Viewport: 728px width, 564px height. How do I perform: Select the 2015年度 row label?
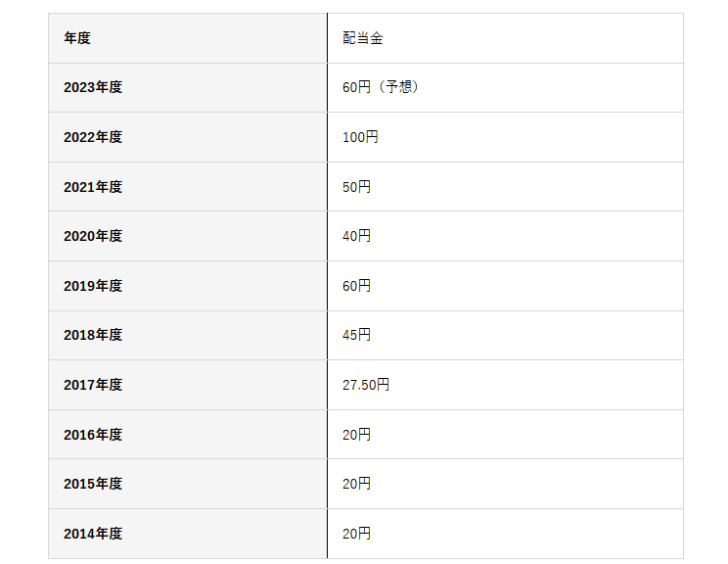click(93, 484)
